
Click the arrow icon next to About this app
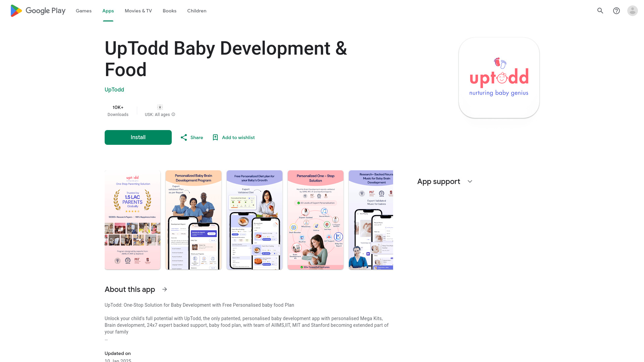pos(165,289)
